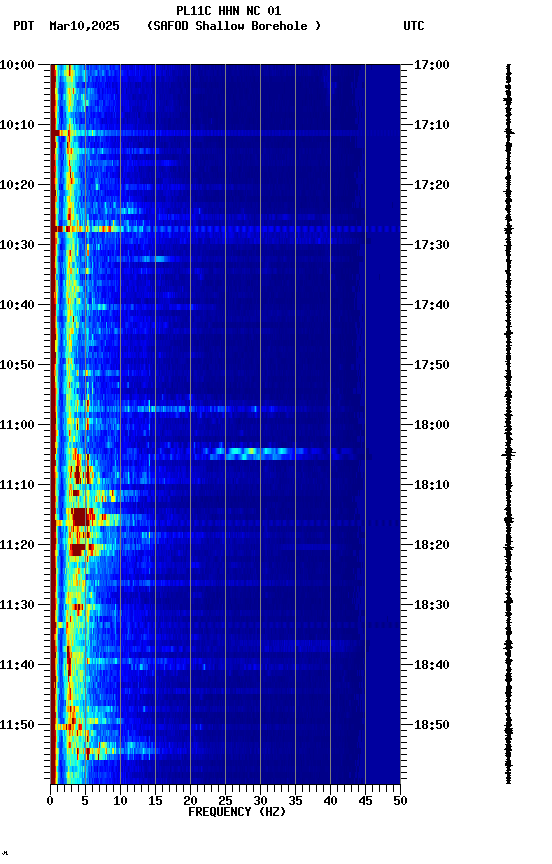Click the 45 Hz frequency axis label
552x864 pixels.
point(365,801)
